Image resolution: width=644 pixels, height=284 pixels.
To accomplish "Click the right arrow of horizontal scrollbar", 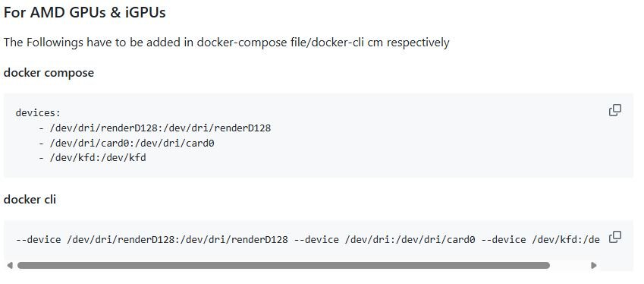I will tap(593, 266).
